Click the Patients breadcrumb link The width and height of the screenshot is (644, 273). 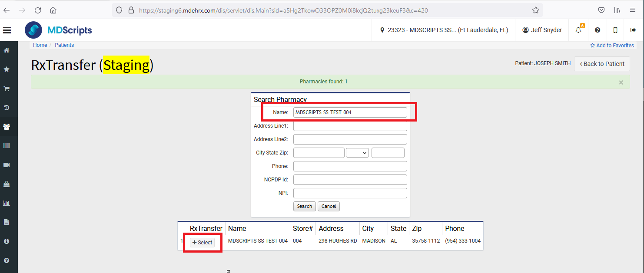coord(64,45)
